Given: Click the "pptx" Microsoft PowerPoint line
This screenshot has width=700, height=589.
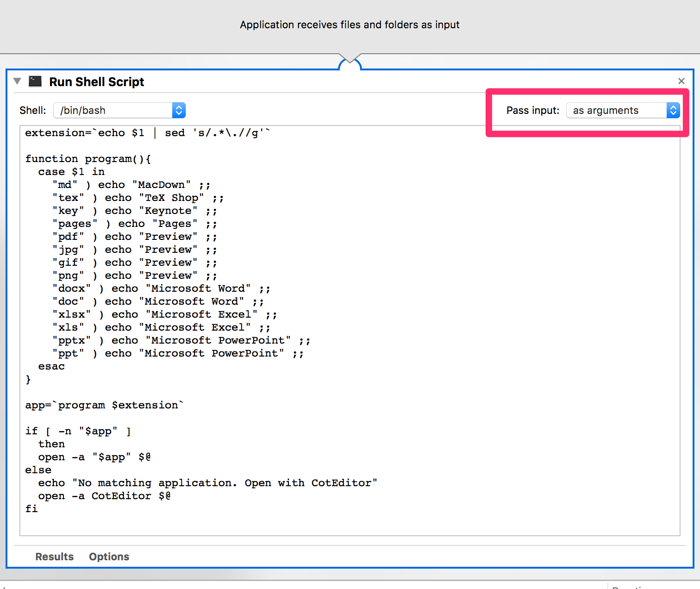Looking at the screenshot, I should (181, 340).
